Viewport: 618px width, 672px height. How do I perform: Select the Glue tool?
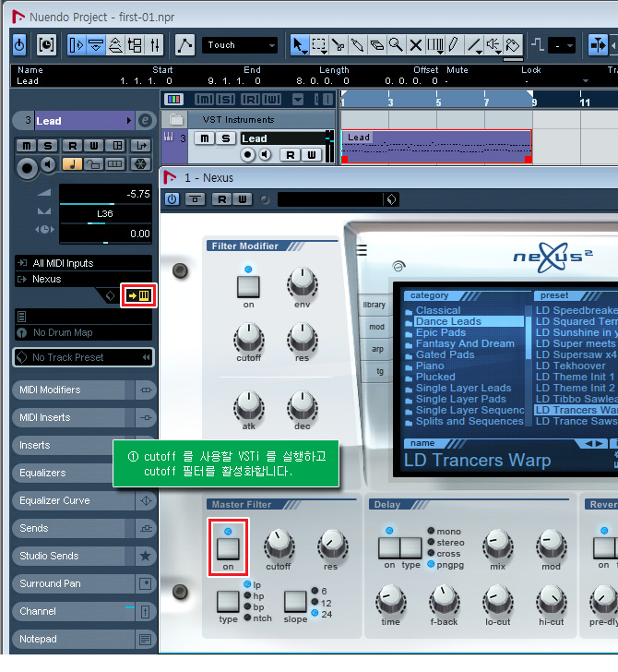(357, 44)
